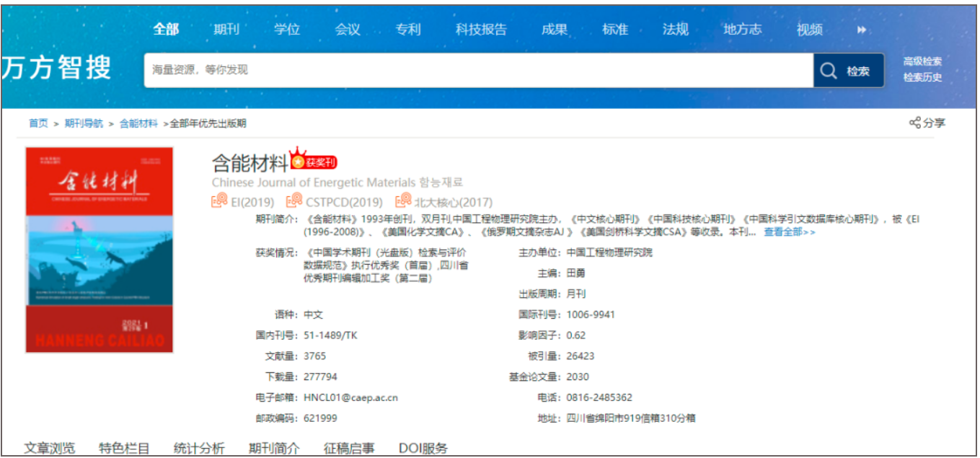Switch to the 专利 category tab
Screen dimensions: 980x458
coord(408,30)
